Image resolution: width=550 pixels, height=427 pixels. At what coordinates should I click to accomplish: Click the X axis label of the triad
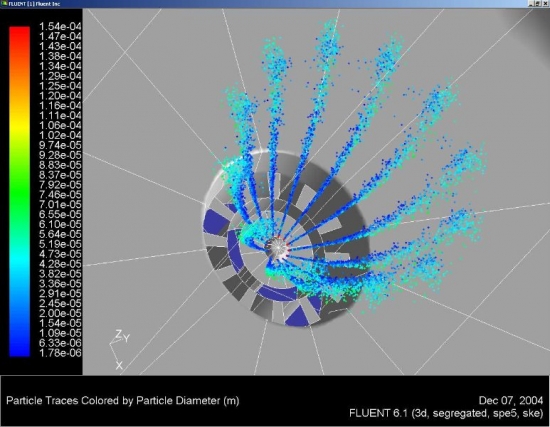[119, 366]
